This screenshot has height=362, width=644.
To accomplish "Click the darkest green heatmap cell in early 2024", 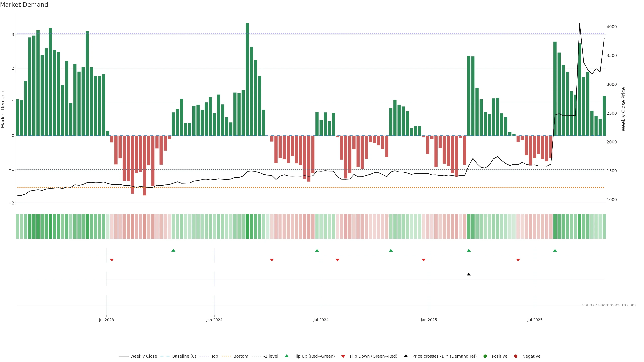I will 247,226.
